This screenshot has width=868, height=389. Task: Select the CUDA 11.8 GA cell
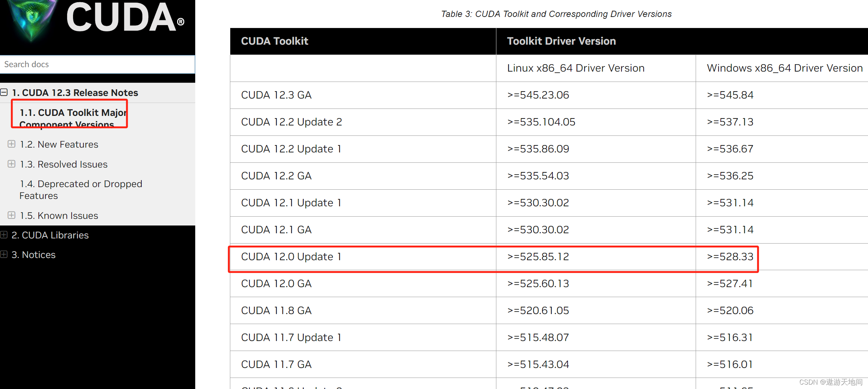point(363,311)
